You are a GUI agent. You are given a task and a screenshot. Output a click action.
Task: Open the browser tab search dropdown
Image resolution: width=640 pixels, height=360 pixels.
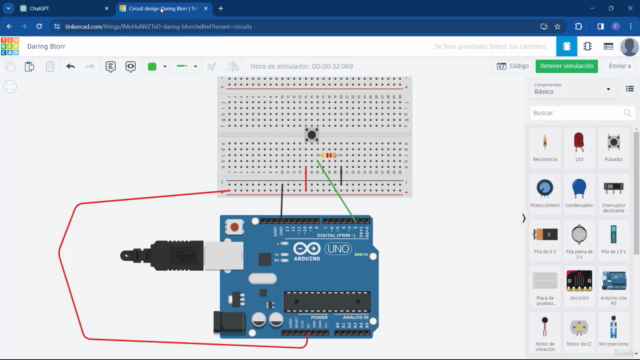tap(8, 8)
